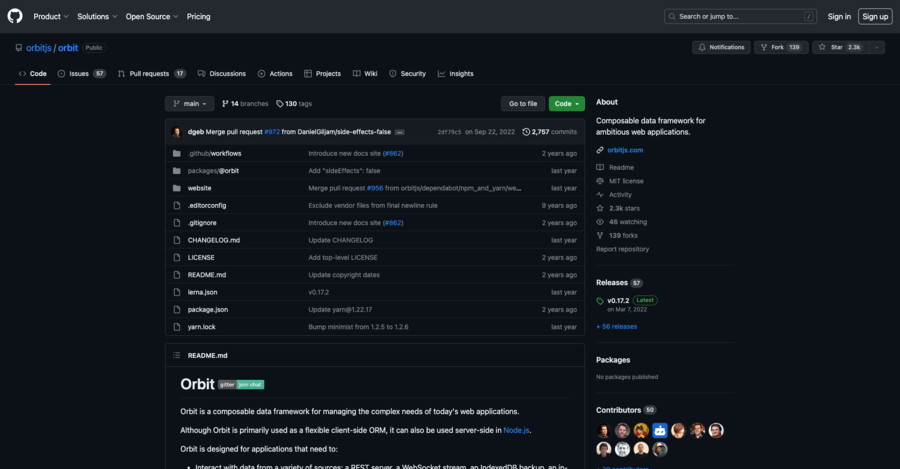Open the Product menu
900x469 pixels.
[51, 17]
